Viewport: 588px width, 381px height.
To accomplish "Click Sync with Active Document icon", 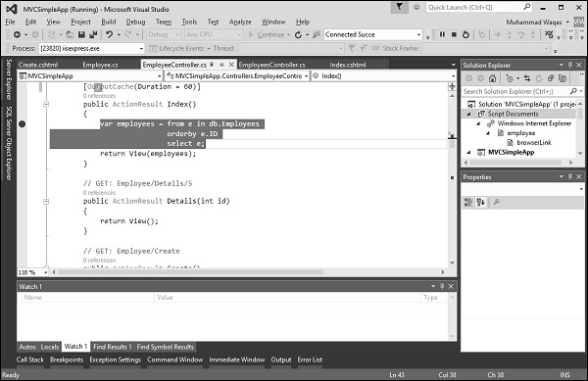I will (x=527, y=78).
